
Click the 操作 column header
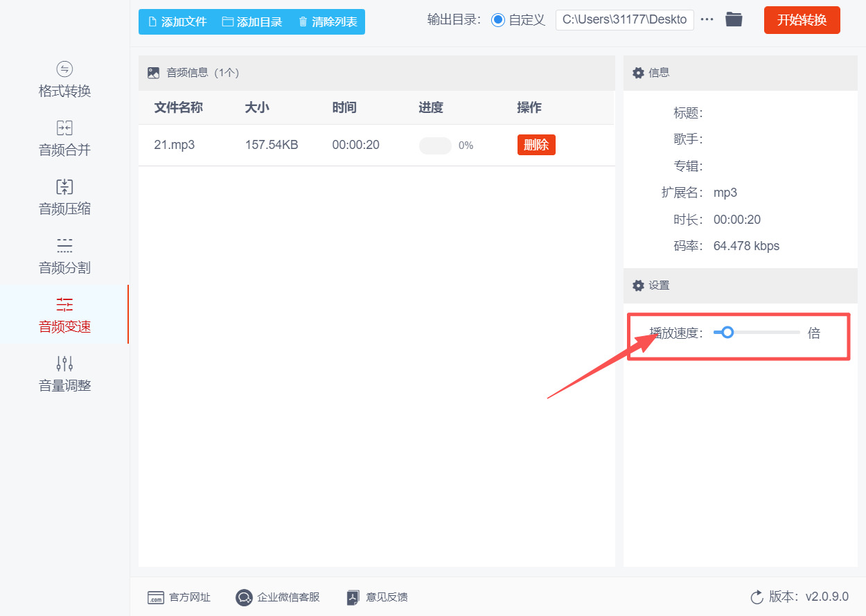click(529, 107)
